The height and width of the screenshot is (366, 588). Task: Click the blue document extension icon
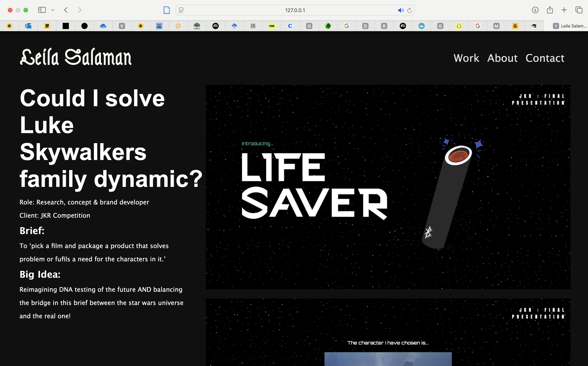167,10
